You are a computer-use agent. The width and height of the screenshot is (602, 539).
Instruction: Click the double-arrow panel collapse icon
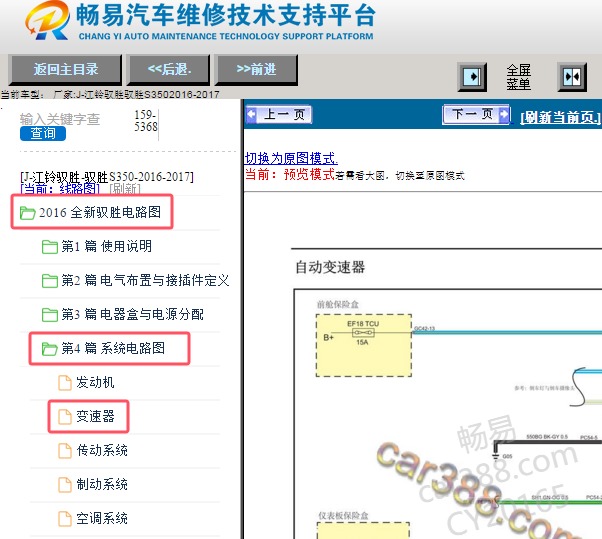click(x=572, y=77)
